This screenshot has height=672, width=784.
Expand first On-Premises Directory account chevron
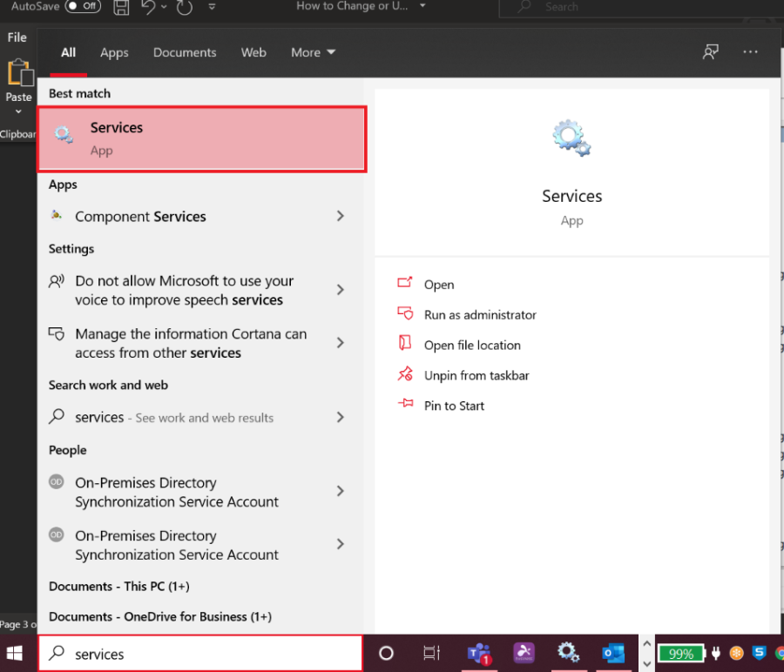(341, 491)
